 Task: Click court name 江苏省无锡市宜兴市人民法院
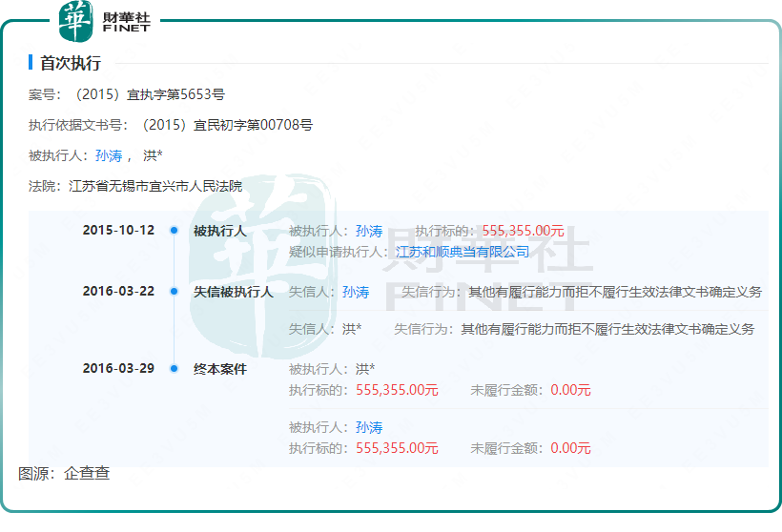pyautogui.click(x=155, y=186)
